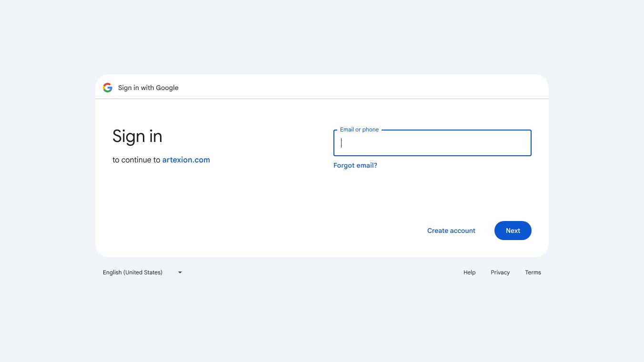Click the word "Google" in the header

tap(167, 88)
